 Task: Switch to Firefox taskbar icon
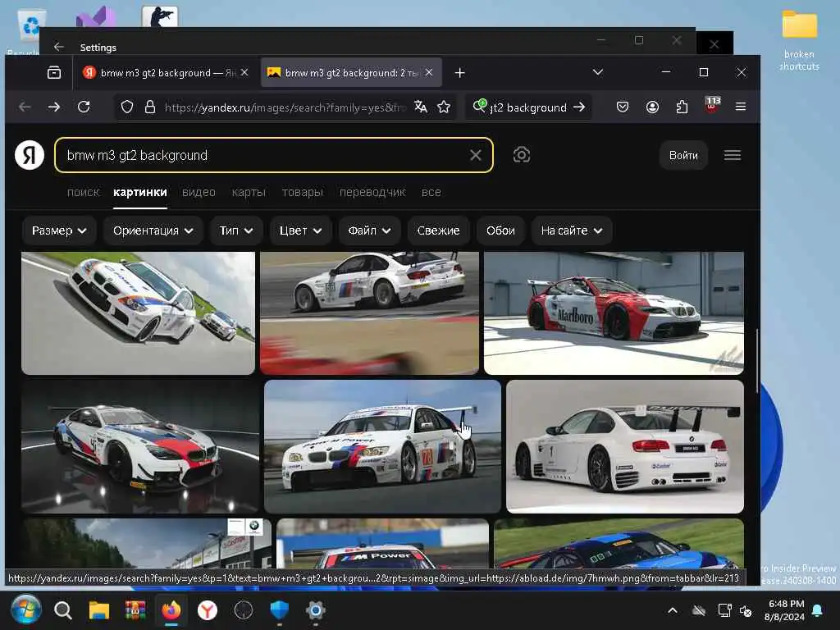point(171,610)
